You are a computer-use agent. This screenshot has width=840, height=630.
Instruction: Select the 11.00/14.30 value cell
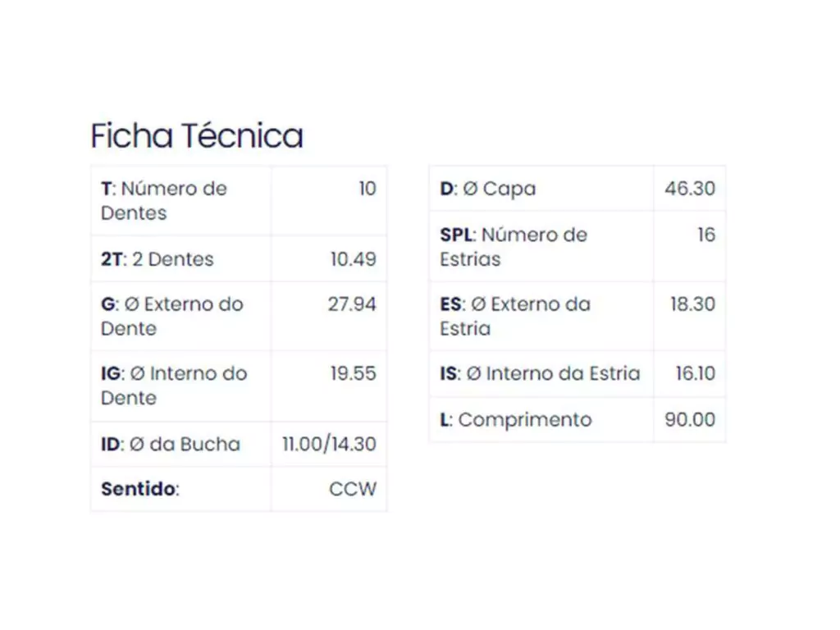tap(329, 445)
